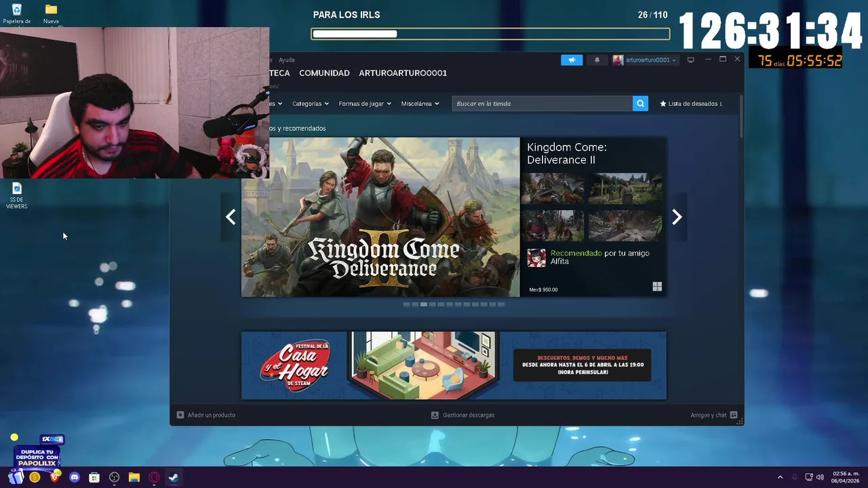Expand the Miscelánea menu
Screen dimensions: 868x488
(x=420, y=104)
